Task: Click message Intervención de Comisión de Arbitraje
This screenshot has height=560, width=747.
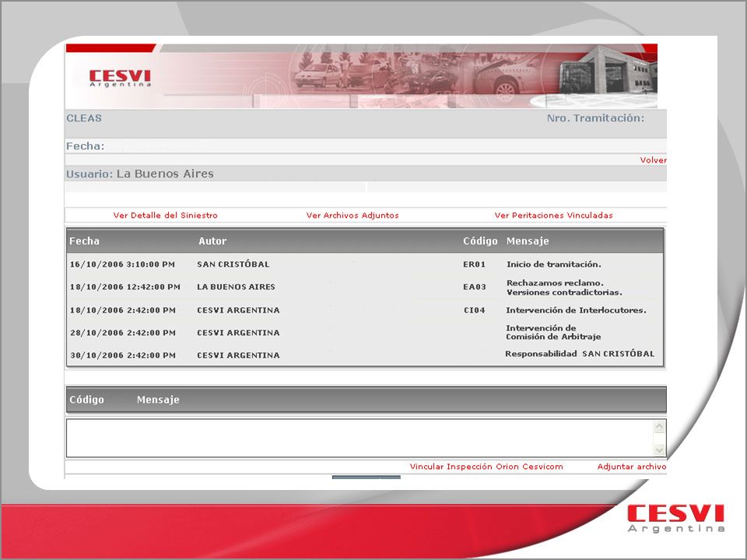Action: [553, 332]
